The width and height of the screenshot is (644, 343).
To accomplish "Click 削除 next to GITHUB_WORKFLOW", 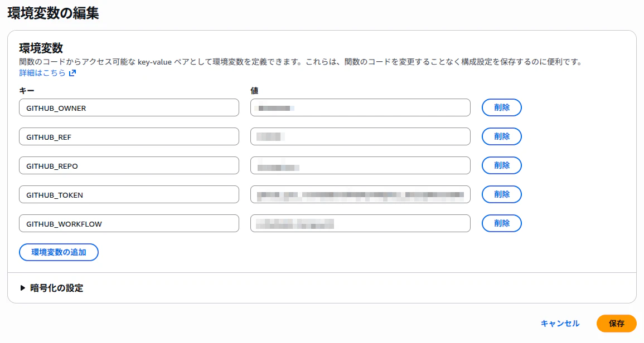I will (501, 223).
